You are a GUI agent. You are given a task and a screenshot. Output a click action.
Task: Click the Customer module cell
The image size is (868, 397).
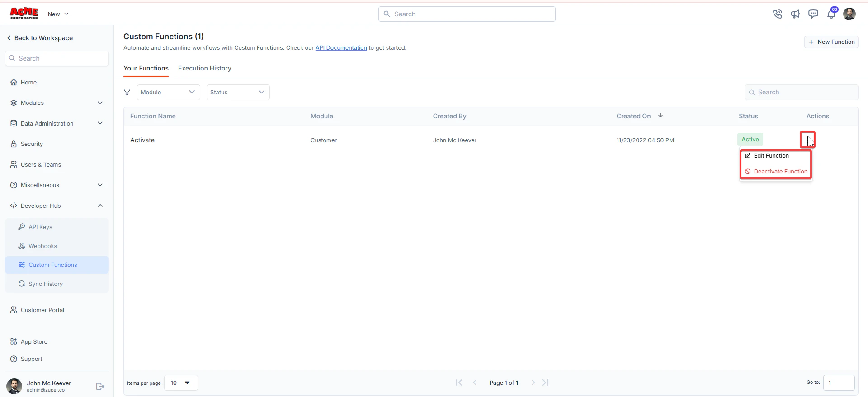pos(324,140)
